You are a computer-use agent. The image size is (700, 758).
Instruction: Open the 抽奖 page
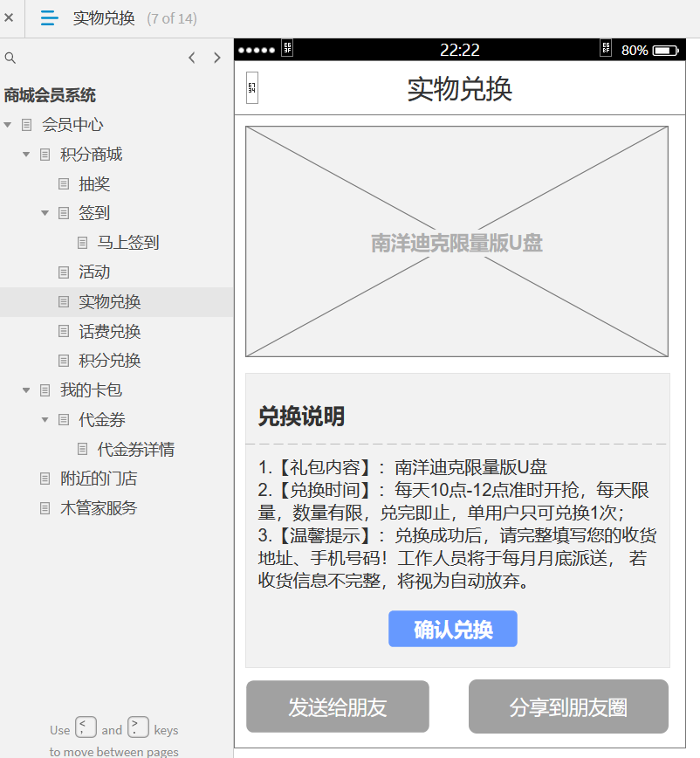[94, 184]
